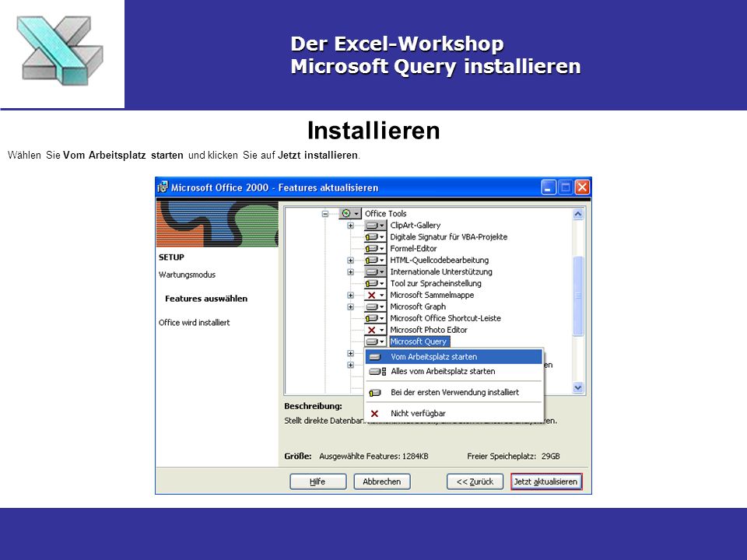Select Formel-Editor in the tree

[x=413, y=249]
